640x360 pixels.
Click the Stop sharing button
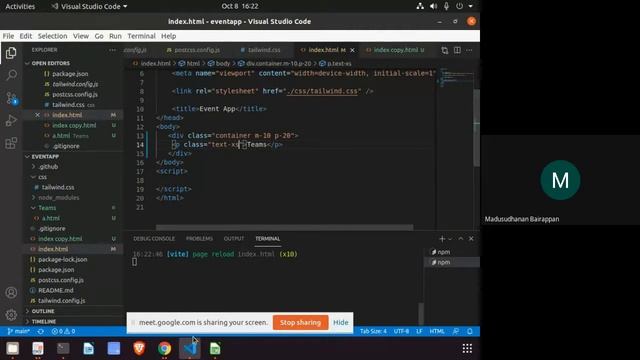tap(300, 322)
